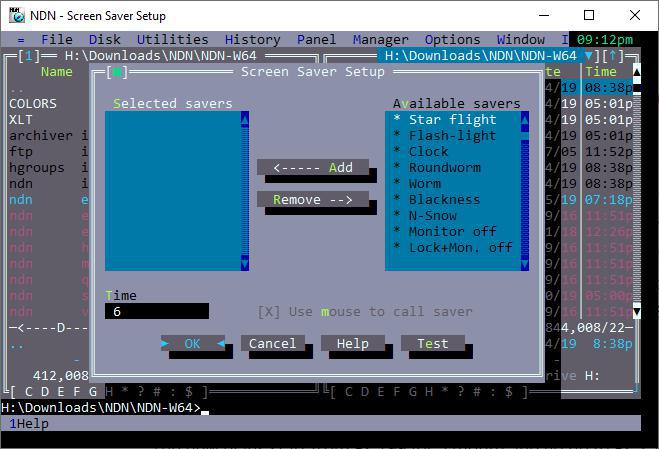Click the command line prompt
This screenshot has width=659, height=449.
click(101, 407)
